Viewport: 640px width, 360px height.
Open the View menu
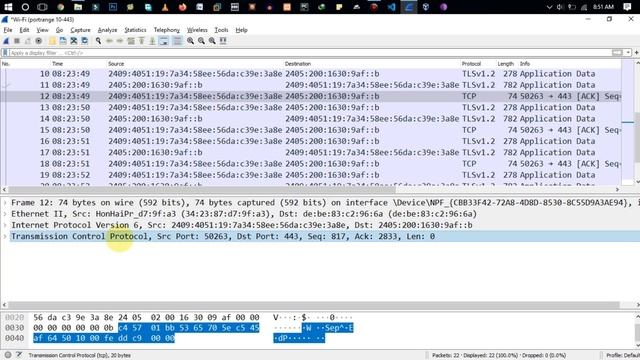coord(42,30)
